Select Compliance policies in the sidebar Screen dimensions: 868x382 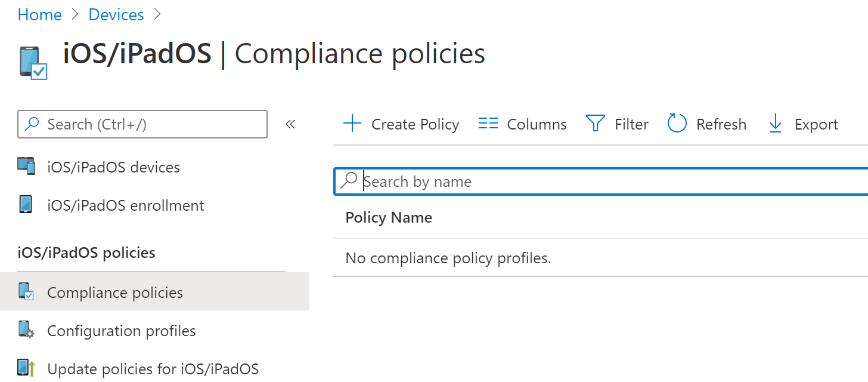114,292
